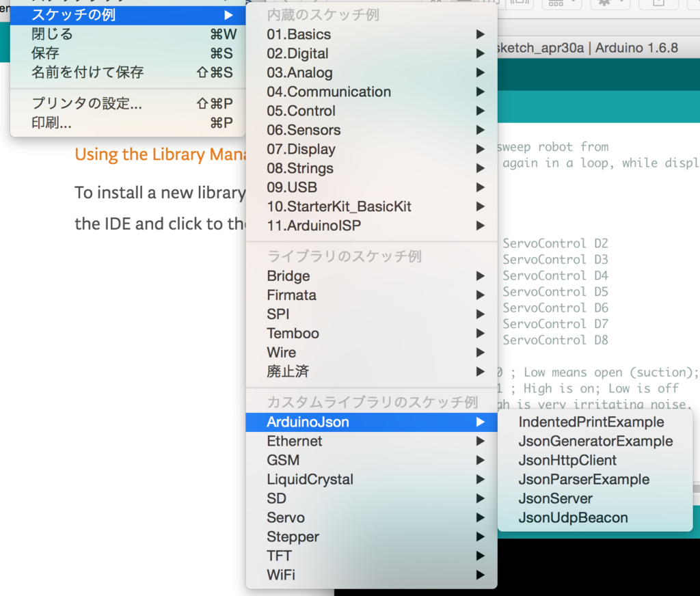The image size is (700, 596).
Task: Click 'Using the Library Mana' heading
Action: click(x=160, y=154)
